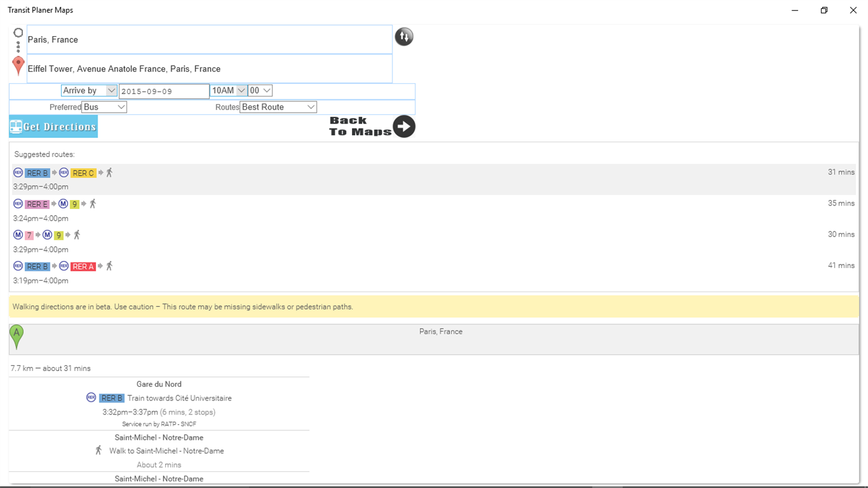Click the Back To Maps arrow icon

404,127
